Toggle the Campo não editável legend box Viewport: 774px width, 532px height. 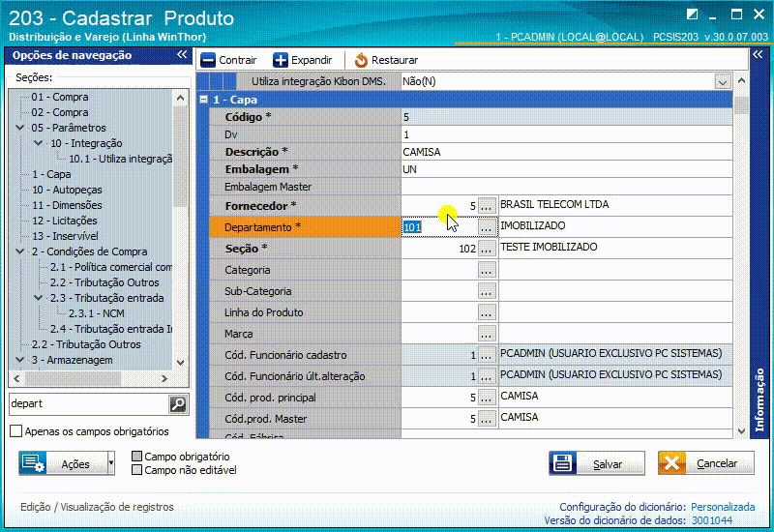(136, 470)
